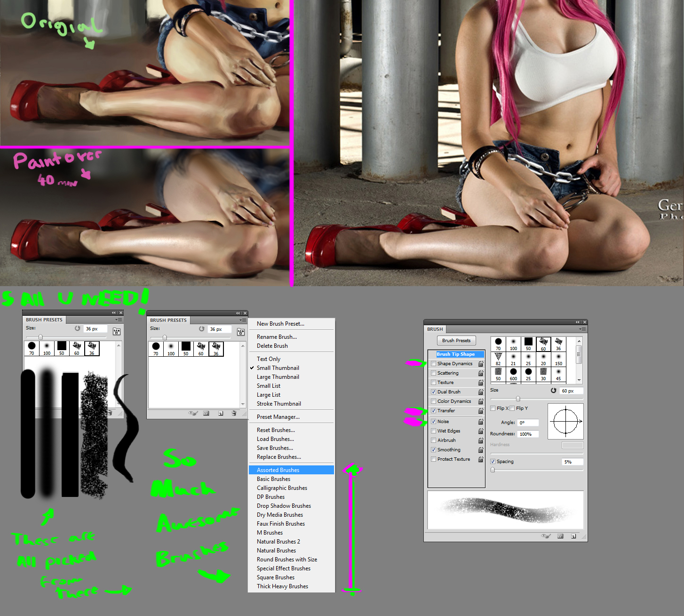The width and height of the screenshot is (684, 616).
Task: Click the lock icon beside Shape Dynamics
Action: click(x=481, y=364)
